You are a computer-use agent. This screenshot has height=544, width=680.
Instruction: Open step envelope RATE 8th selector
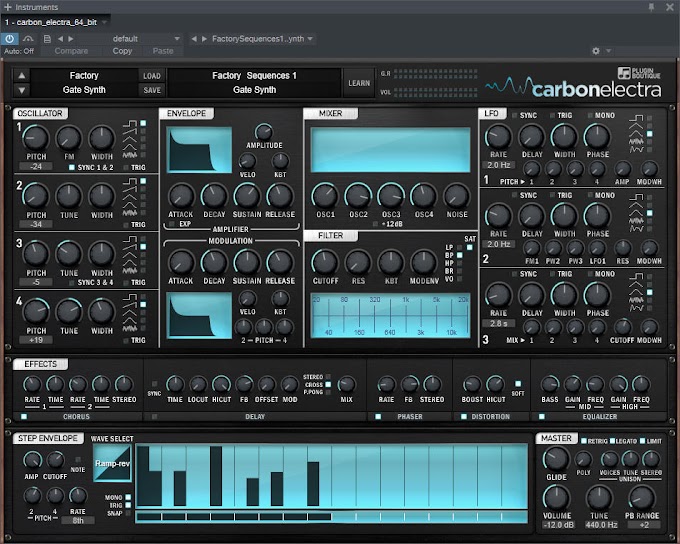pyautogui.click(x=78, y=520)
